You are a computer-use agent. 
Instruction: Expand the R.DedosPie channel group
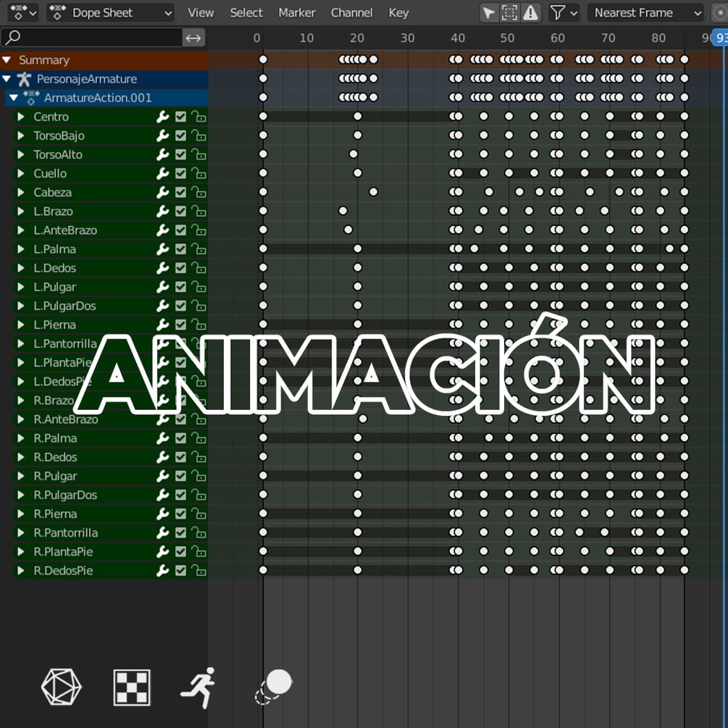click(20, 571)
